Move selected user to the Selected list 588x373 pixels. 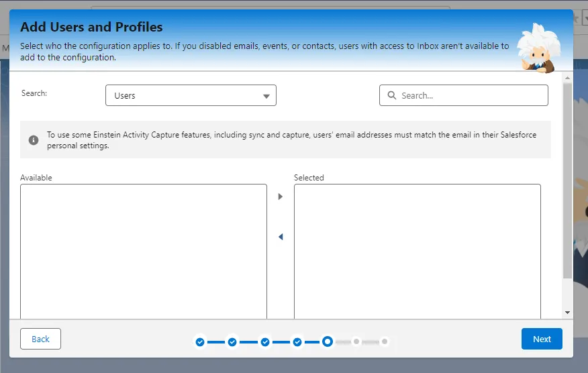tap(281, 197)
